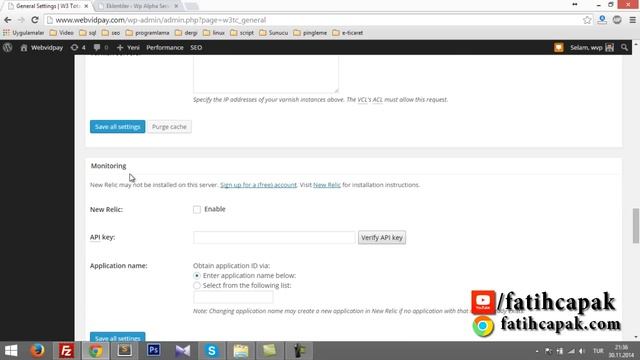Viewport: 640px width, 360px height.
Task: Launch Firefox from the taskbar
Action: (x=38, y=351)
